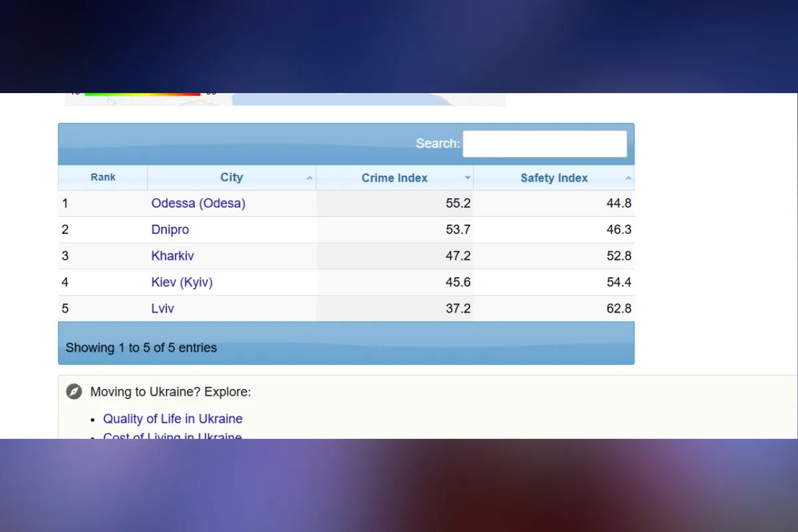Open Cost of Living in Ukraine link

[173, 436]
